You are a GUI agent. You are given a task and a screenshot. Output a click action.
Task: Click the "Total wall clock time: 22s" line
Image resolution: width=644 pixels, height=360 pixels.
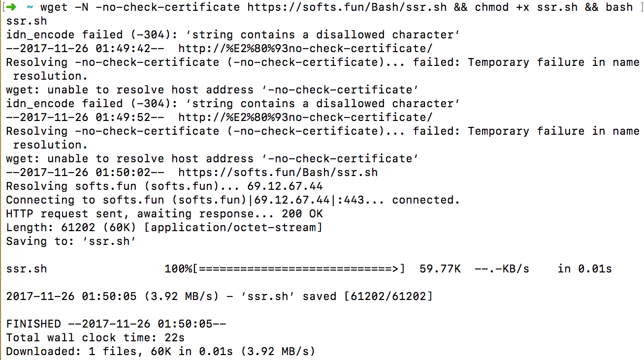click(x=96, y=338)
